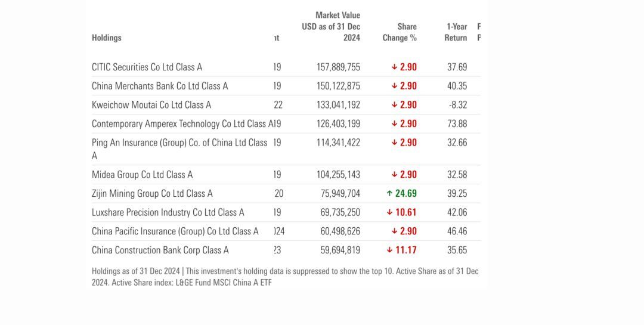Click the 24.69 share change value
The height and width of the screenshot is (325, 644).
405,193
